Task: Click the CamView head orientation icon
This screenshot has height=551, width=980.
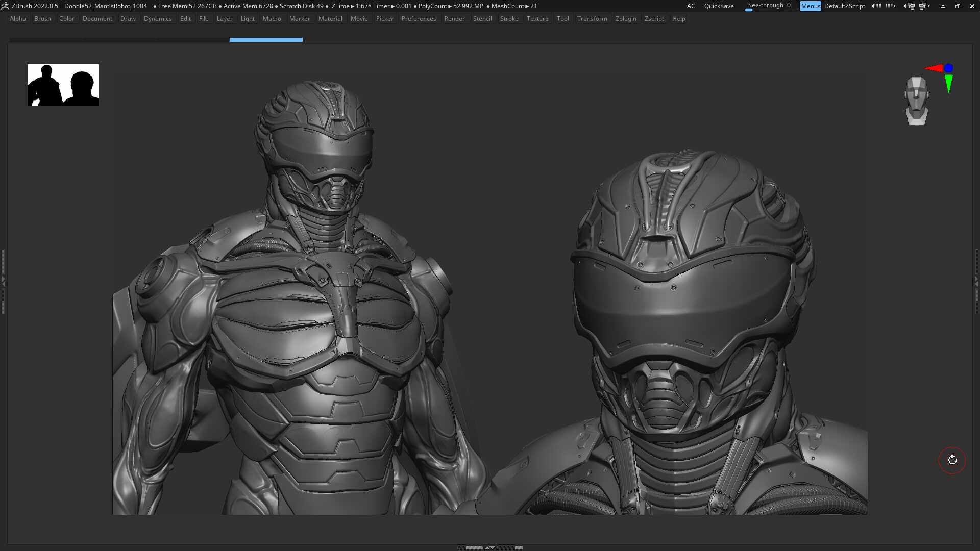Action: (x=917, y=101)
